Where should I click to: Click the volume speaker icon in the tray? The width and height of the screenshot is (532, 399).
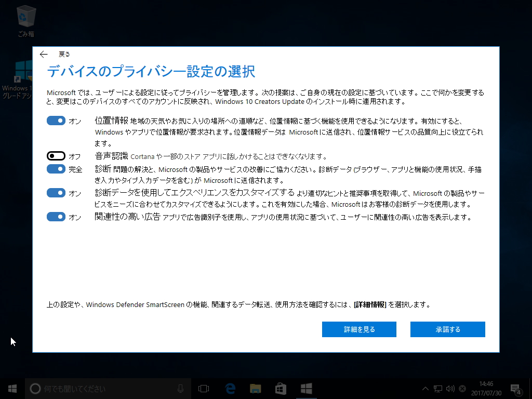[449, 388]
